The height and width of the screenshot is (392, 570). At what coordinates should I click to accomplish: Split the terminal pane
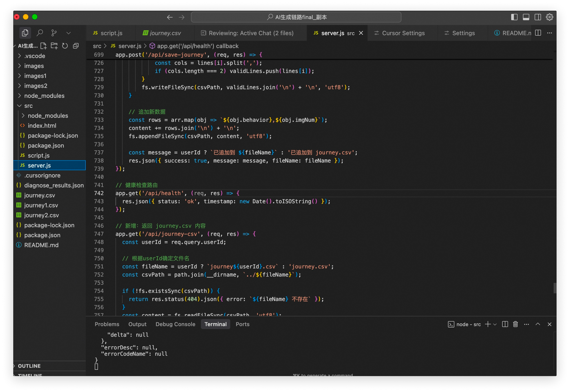pyautogui.click(x=505, y=324)
